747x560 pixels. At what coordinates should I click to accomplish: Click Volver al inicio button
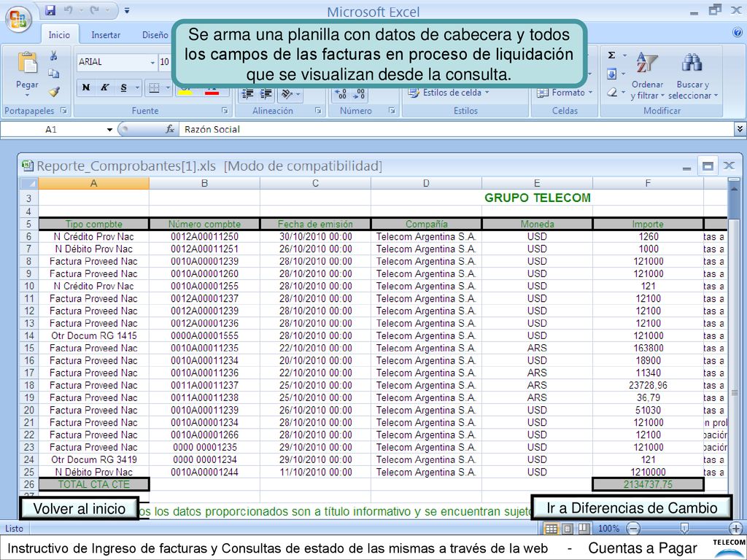[x=79, y=508]
